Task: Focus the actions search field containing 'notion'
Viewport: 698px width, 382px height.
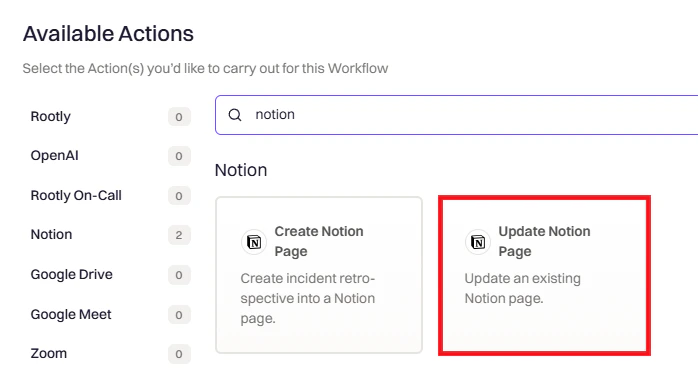Action: pos(456,115)
